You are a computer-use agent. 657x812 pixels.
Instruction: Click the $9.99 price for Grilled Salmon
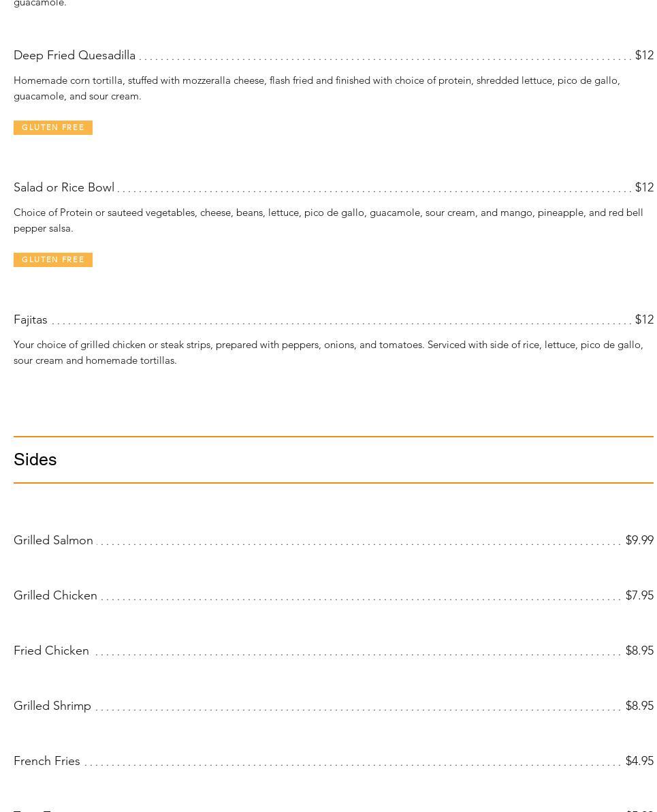click(639, 540)
